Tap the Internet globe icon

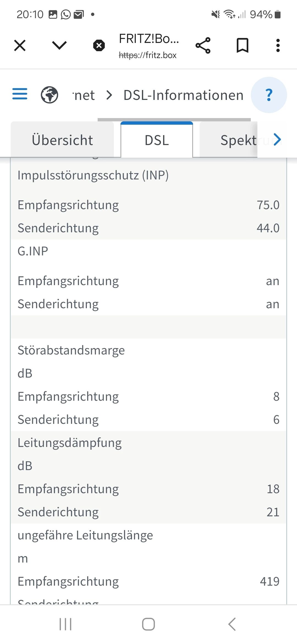click(50, 95)
